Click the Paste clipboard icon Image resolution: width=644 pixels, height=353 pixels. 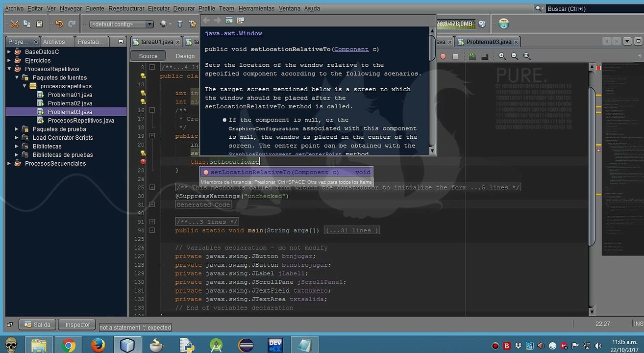click(39, 24)
